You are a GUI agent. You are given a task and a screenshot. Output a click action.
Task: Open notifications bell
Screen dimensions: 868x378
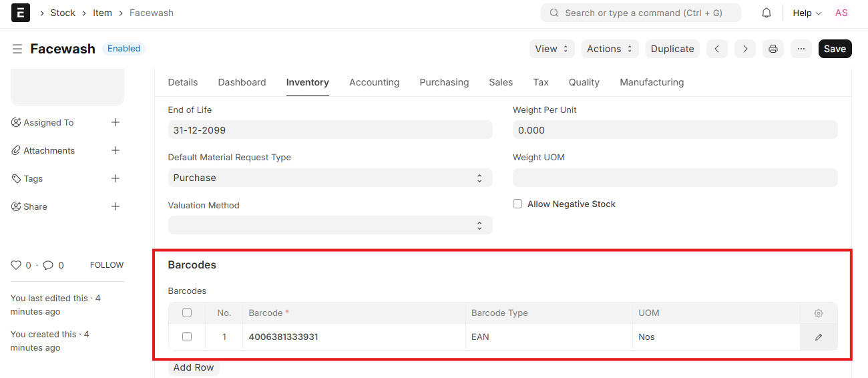(767, 13)
